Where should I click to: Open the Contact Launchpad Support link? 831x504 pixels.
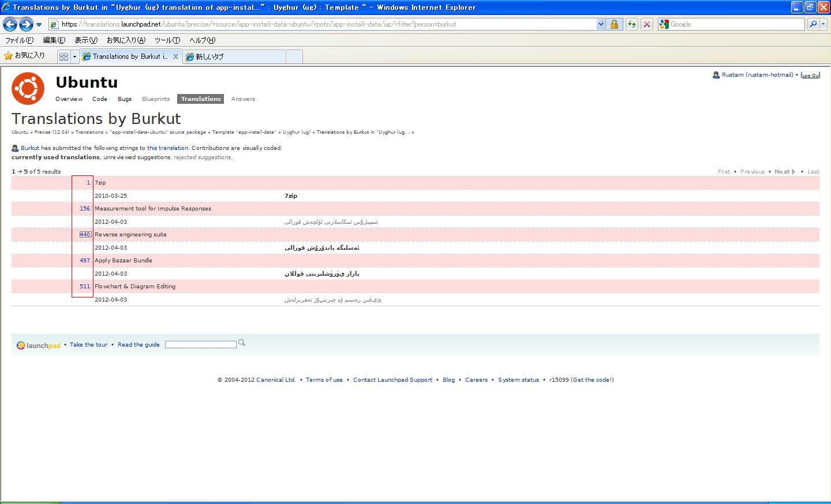(392, 380)
